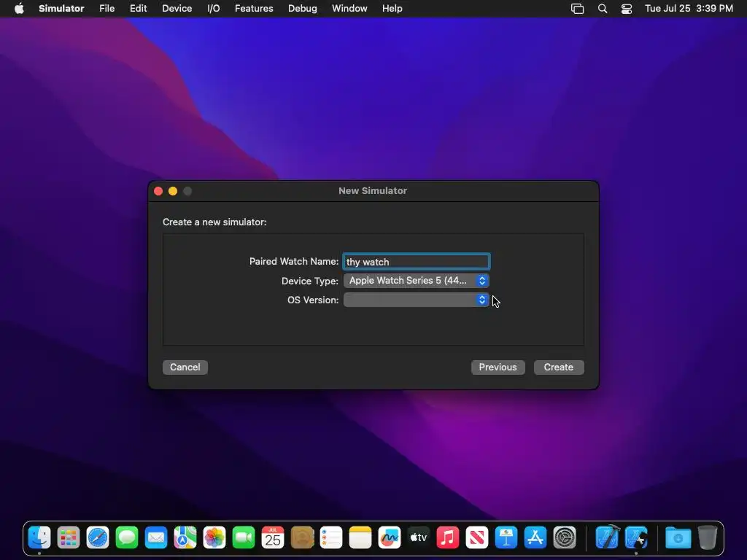Screen dimensions: 747x560
Task: Minimize the New Simulator window
Action: 173,191
